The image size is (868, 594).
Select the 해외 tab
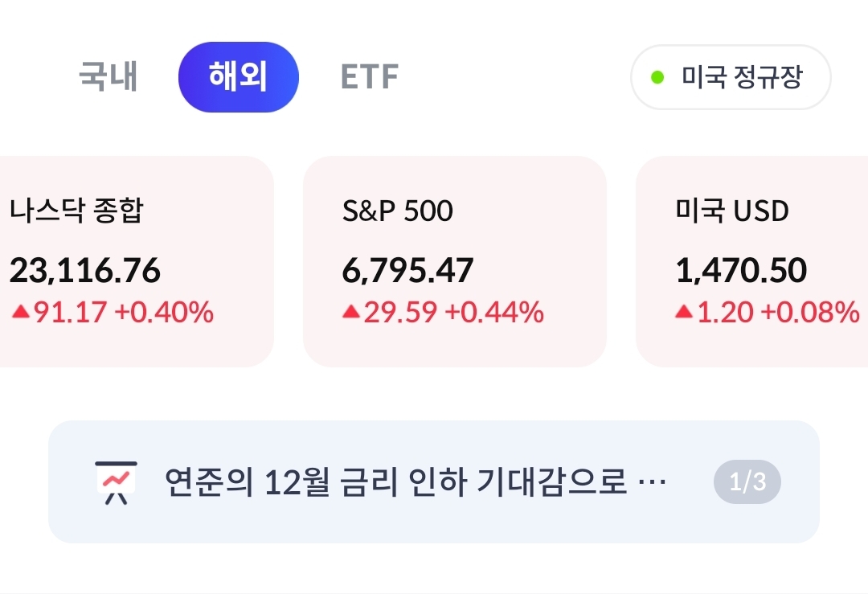click(x=238, y=77)
